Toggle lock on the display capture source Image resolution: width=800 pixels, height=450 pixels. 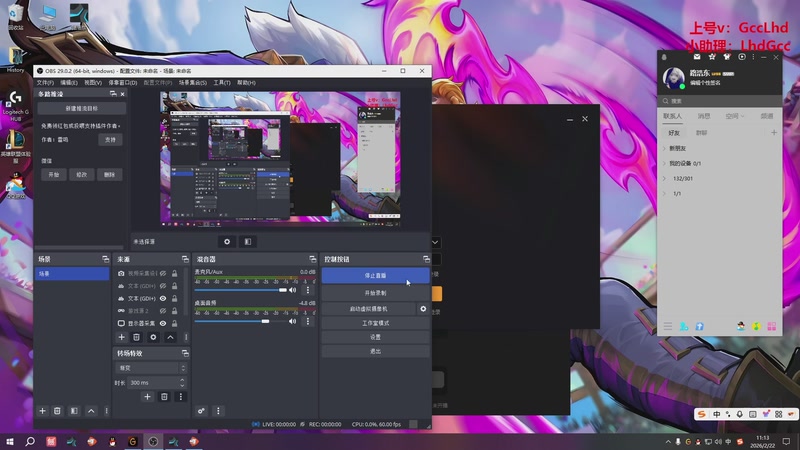(174, 323)
